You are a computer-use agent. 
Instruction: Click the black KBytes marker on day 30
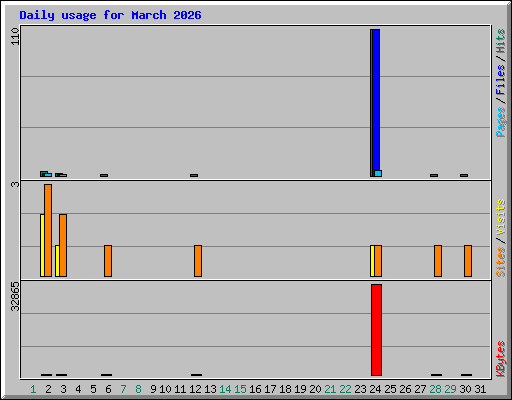click(467, 375)
